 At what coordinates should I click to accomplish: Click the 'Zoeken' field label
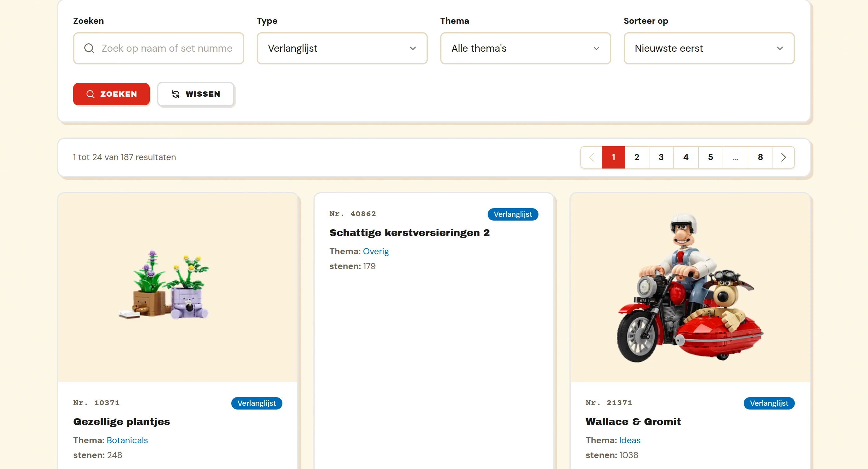pos(88,21)
